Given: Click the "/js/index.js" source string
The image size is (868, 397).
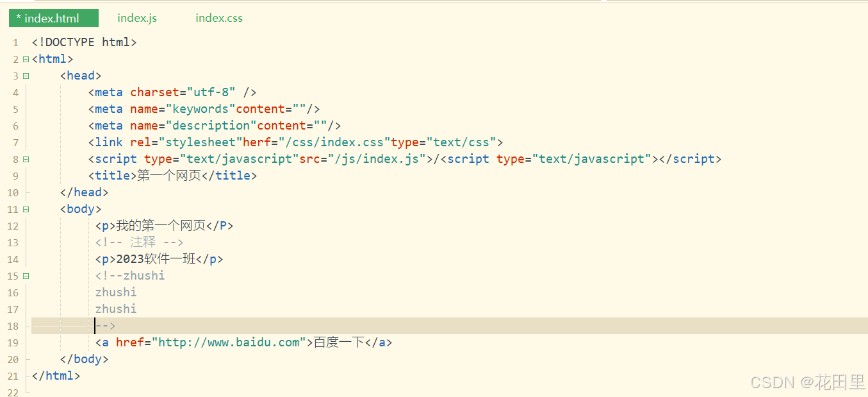Looking at the screenshot, I should pyautogui.click(x=377, y=159).
